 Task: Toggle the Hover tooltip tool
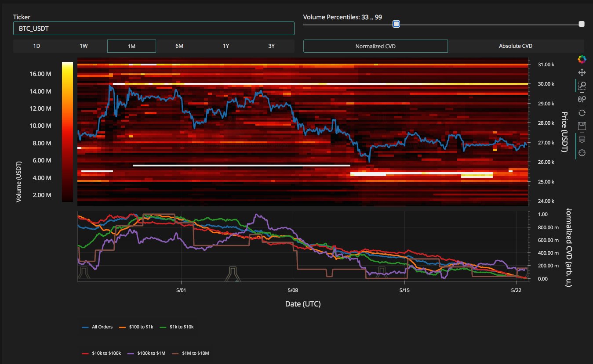[x=582, y=140]
